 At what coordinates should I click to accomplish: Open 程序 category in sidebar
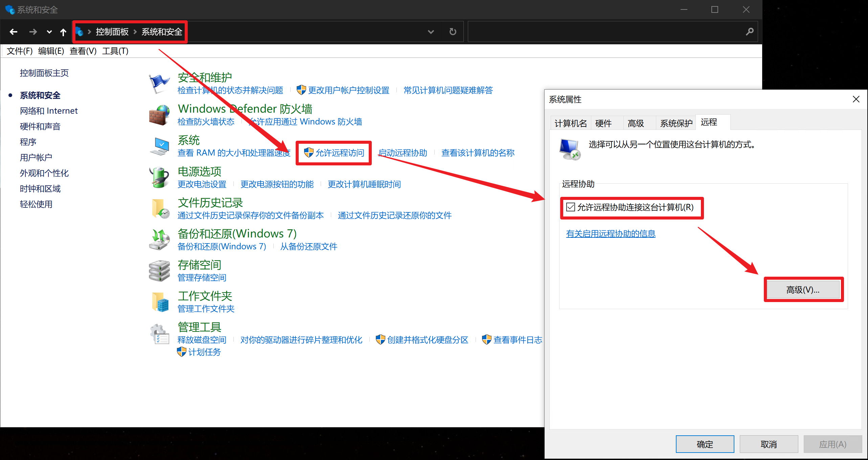coord(28,142)
